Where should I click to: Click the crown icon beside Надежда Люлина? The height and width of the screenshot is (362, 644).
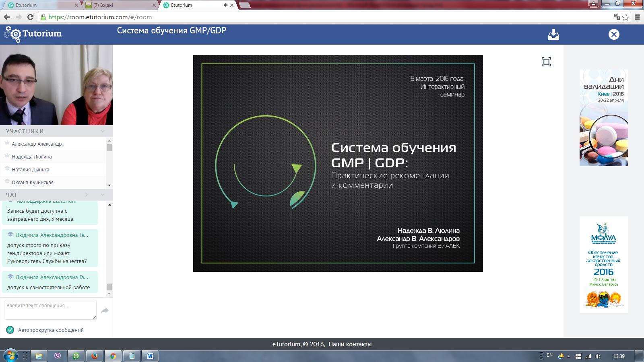[x=7, y=156]
